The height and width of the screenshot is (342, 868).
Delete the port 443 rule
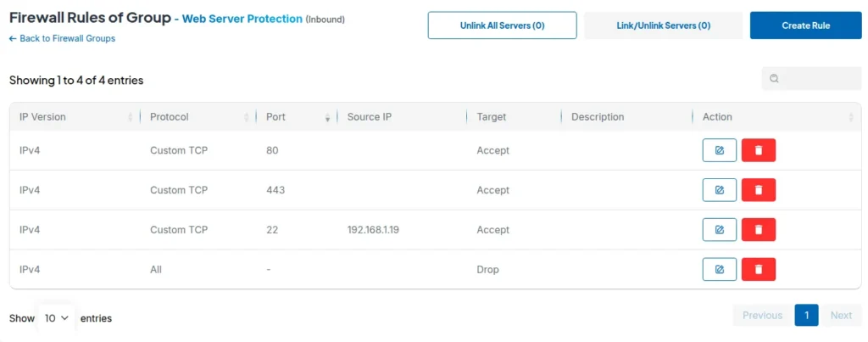(758, 190)
